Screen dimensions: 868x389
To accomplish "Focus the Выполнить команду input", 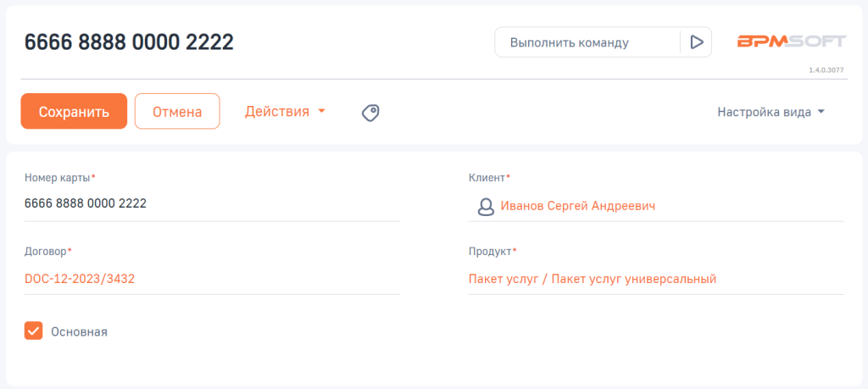I will tap(587, 42).
